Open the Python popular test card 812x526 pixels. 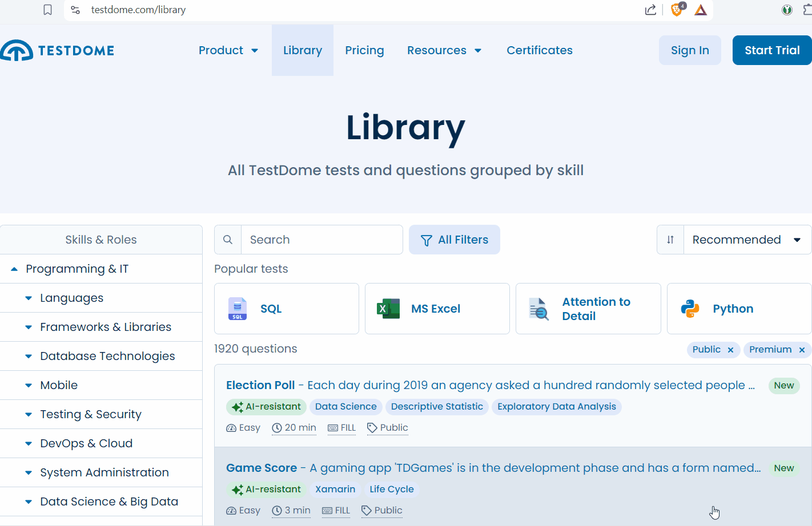738,309
